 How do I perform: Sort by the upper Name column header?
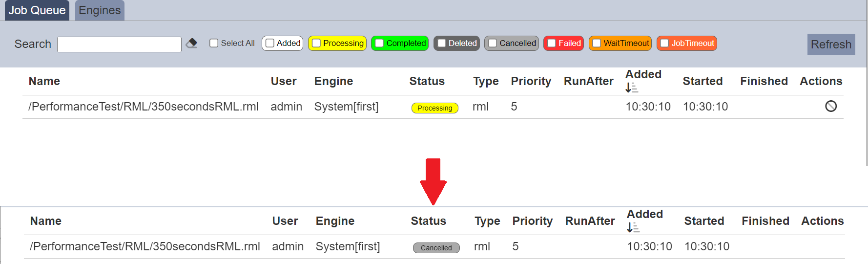44,81
